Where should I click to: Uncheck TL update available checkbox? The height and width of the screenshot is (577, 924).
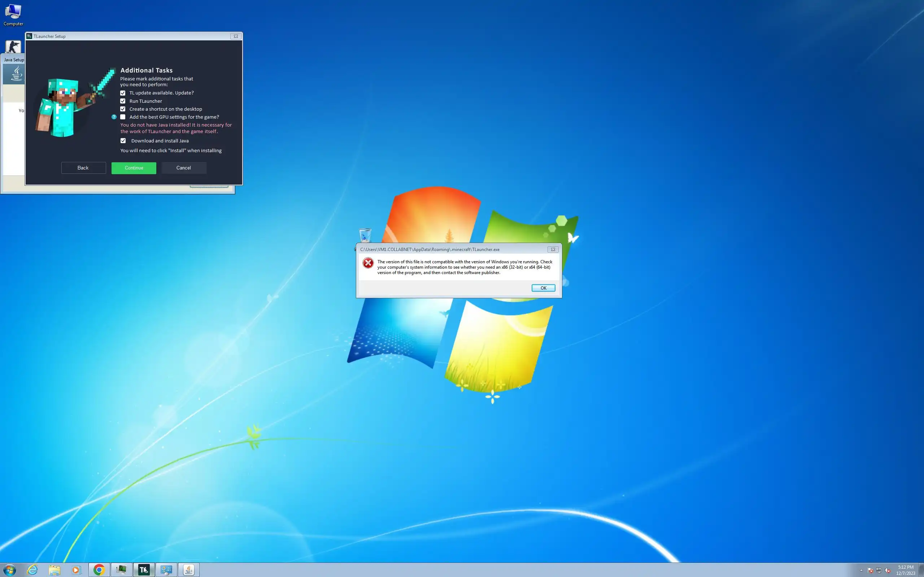click(123, 93)
